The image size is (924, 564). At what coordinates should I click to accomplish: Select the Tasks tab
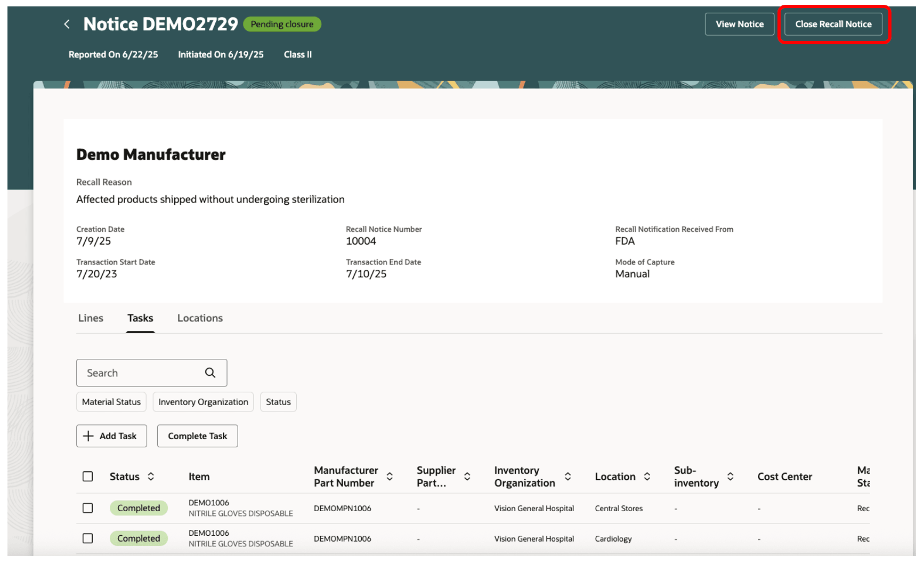point(140,318)
